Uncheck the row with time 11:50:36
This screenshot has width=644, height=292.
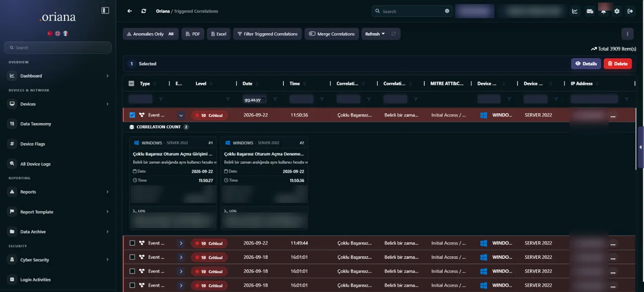(132, 115)
